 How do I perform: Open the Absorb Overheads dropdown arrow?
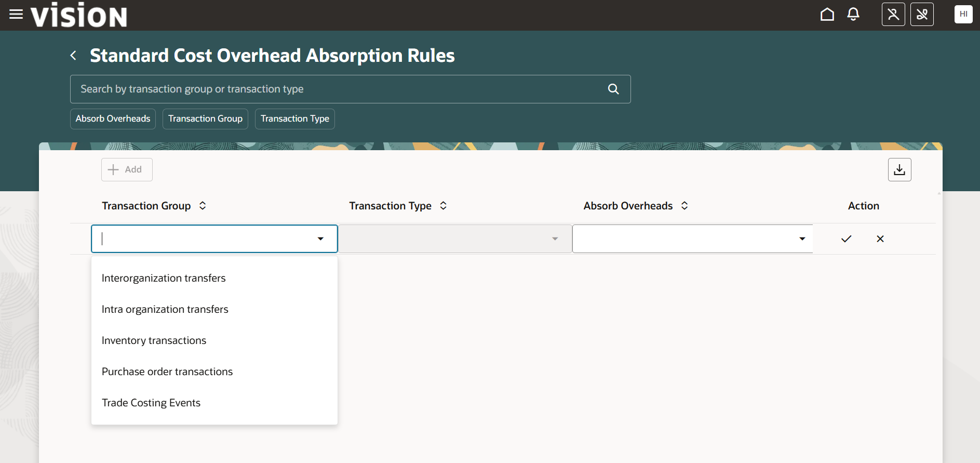(802, 239)
